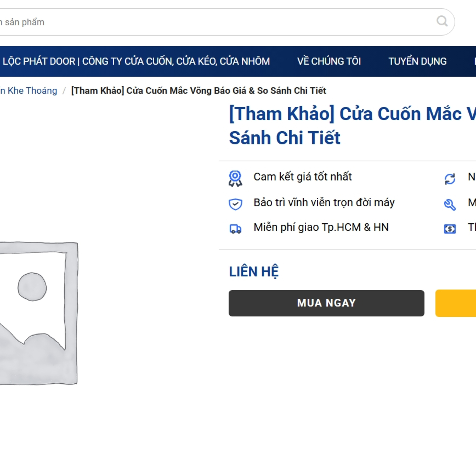
Task: Open the Lộc Phát Door menu item
Action: pyautogui.click(x=136, y=61)
